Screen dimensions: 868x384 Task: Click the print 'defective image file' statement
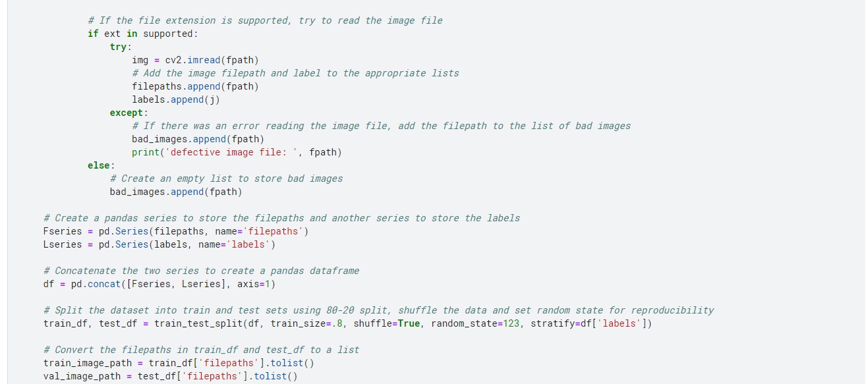point(237,152)
